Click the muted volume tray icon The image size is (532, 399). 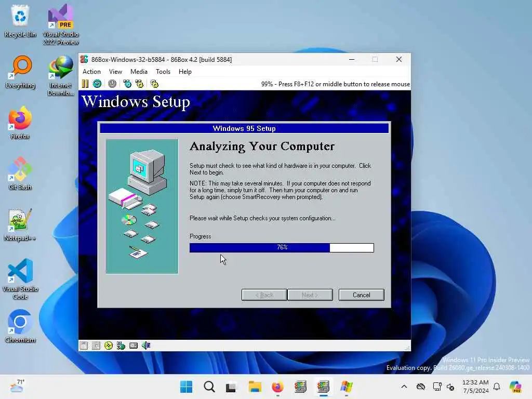[450, 387]
